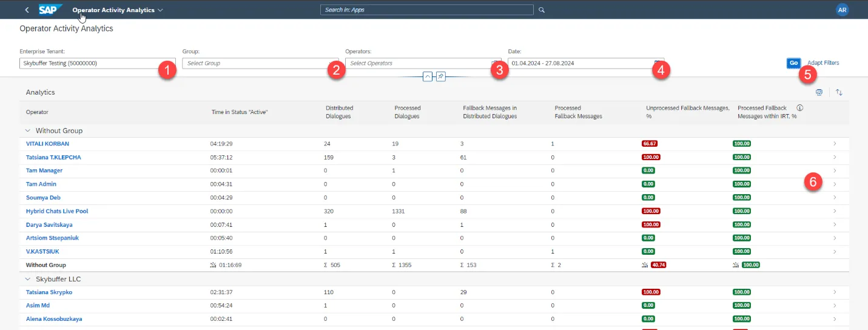Click the 1331 processed dialogues value
Image resolution: width=868 pixels, height=330 pixels.
399,211
